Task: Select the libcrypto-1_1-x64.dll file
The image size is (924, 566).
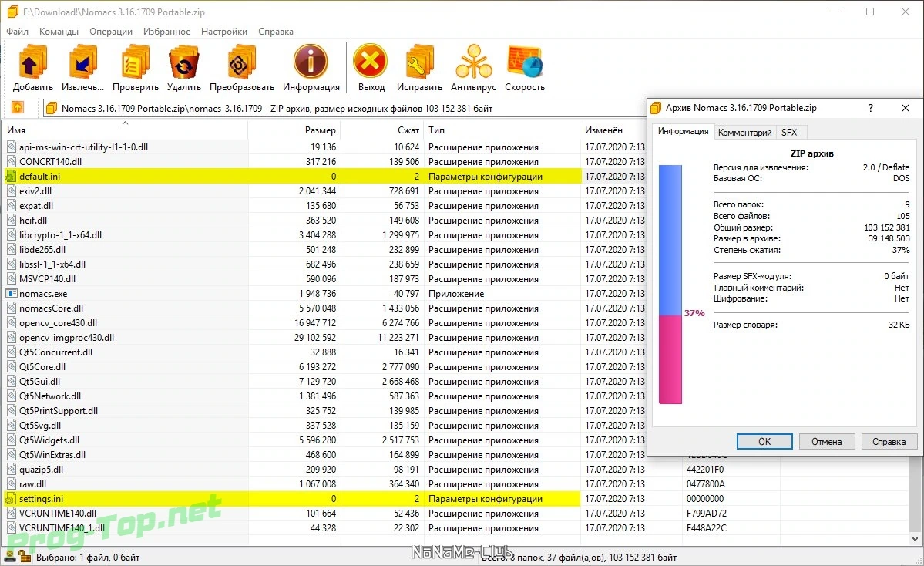Action: pyautogui.click(x=60, y=234)
